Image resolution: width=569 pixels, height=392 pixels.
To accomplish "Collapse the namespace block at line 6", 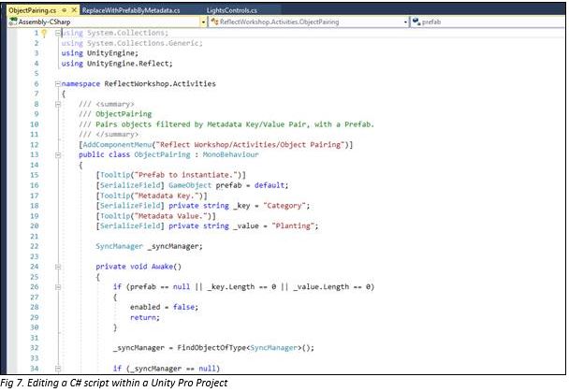I will [57, 84].
